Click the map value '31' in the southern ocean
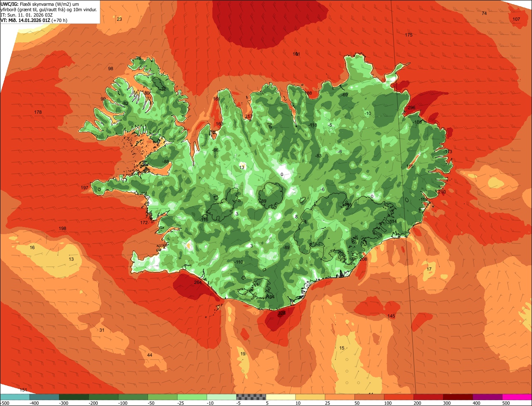This screenshot has width=532, height=406. 102,330
